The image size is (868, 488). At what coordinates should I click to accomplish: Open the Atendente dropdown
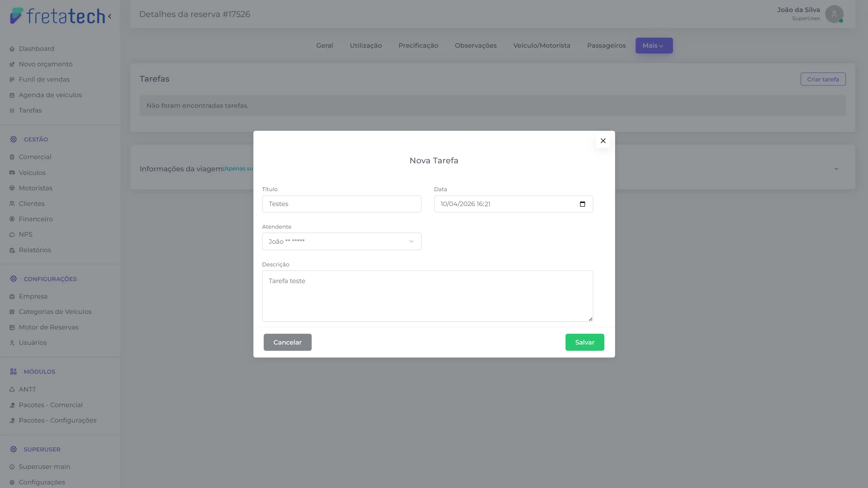pyautogui.click(x=342, y=242)
